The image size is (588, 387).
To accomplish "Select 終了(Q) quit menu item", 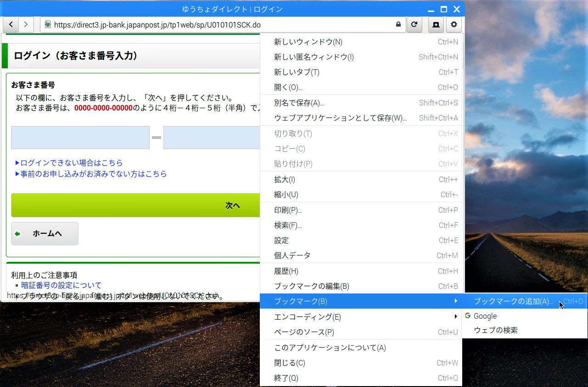I will point(361,378).
